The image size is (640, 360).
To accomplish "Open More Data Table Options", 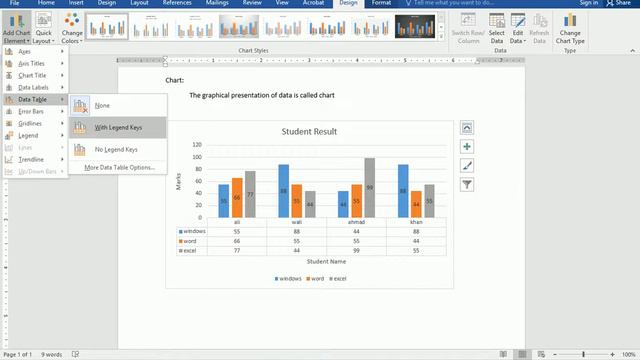I will click(x=119, y=167).
